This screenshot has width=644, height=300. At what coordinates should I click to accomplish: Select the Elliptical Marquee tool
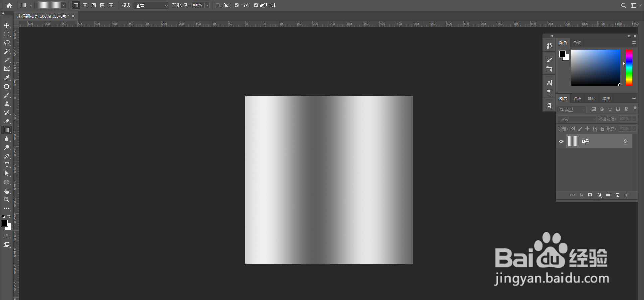pos(7,34)
